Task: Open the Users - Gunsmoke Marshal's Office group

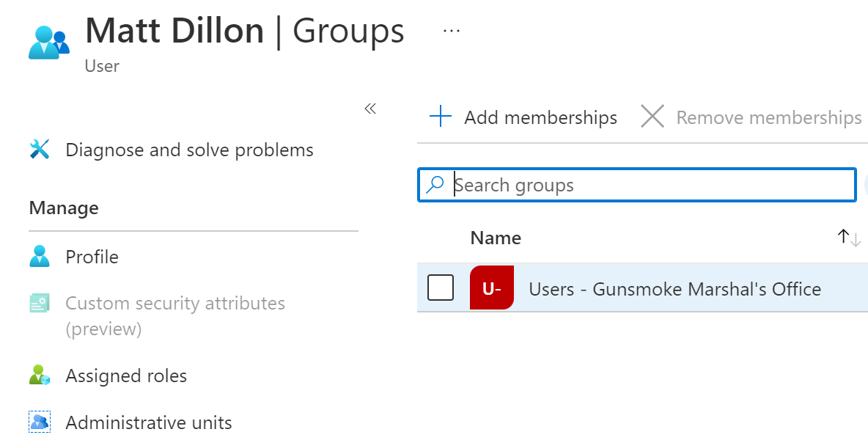Action: [675, 288]
